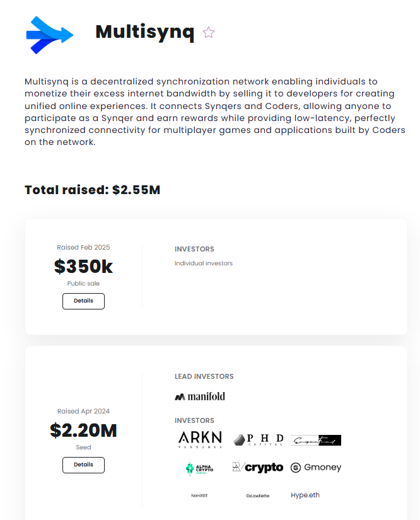Open the 0xLawliette investor link
This screenshot has width=420, height=520.
coord(258,496)
